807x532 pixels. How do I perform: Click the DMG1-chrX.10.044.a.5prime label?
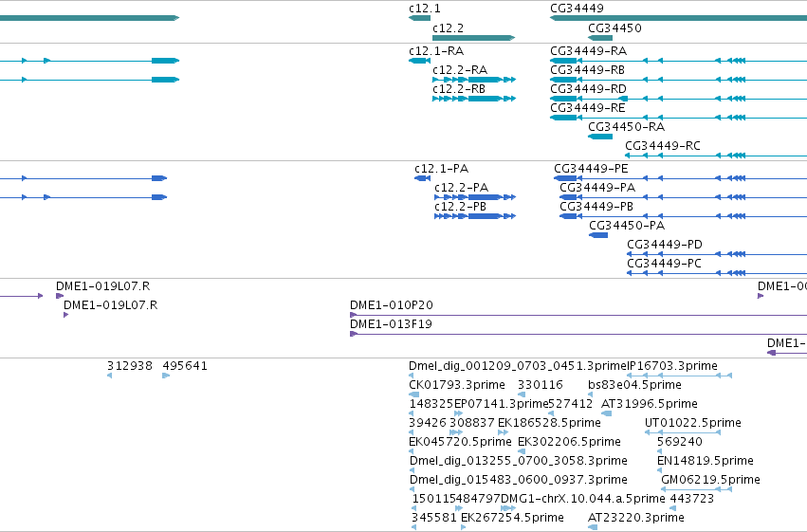(583, 500)
